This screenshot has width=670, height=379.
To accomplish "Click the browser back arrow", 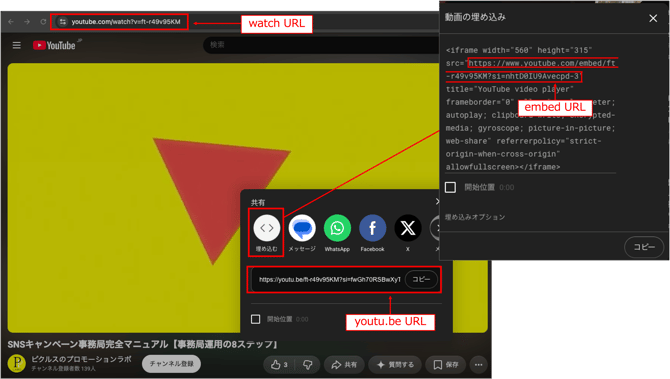I will [11, 22].
